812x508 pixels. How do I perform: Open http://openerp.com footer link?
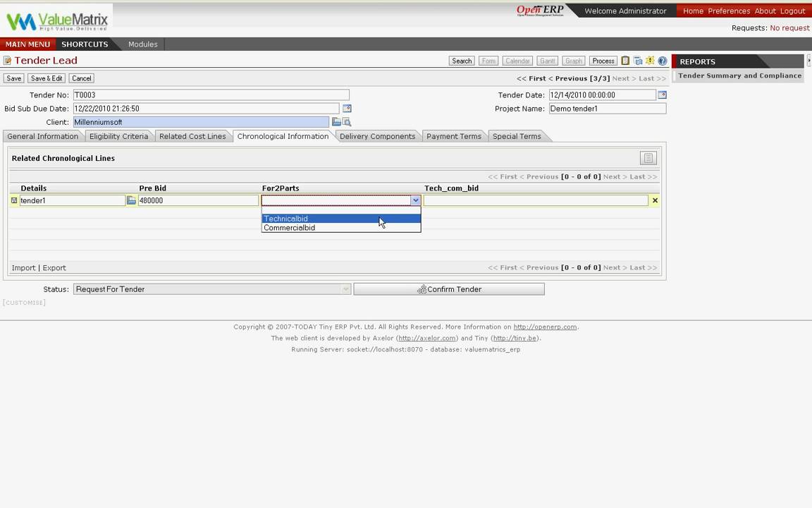pos(545,327)
